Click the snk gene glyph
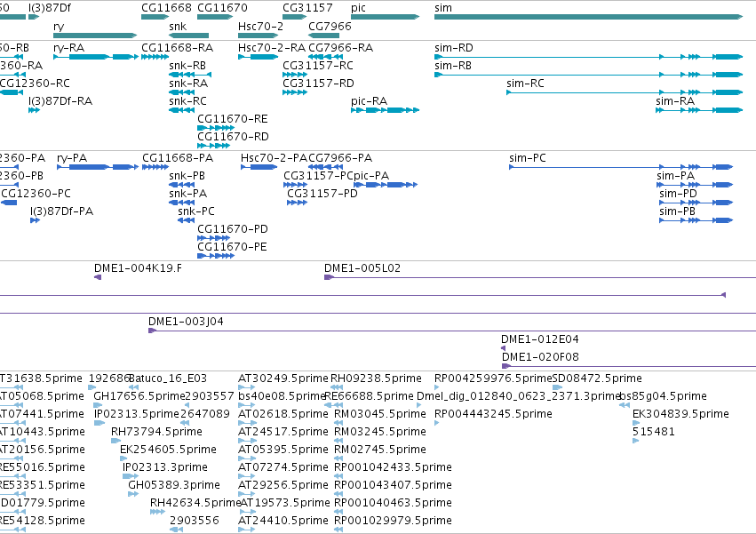This screenshot has height=534, width=756. tap(188, 36)
